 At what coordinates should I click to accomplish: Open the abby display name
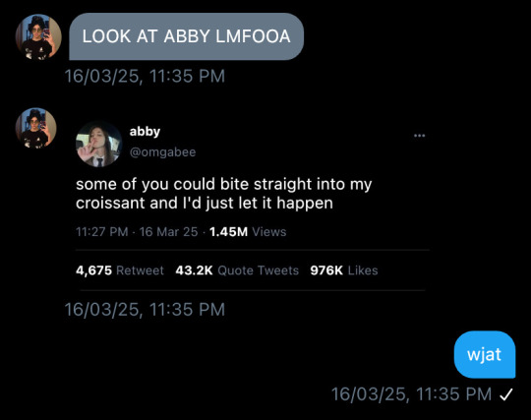point(145,131)
